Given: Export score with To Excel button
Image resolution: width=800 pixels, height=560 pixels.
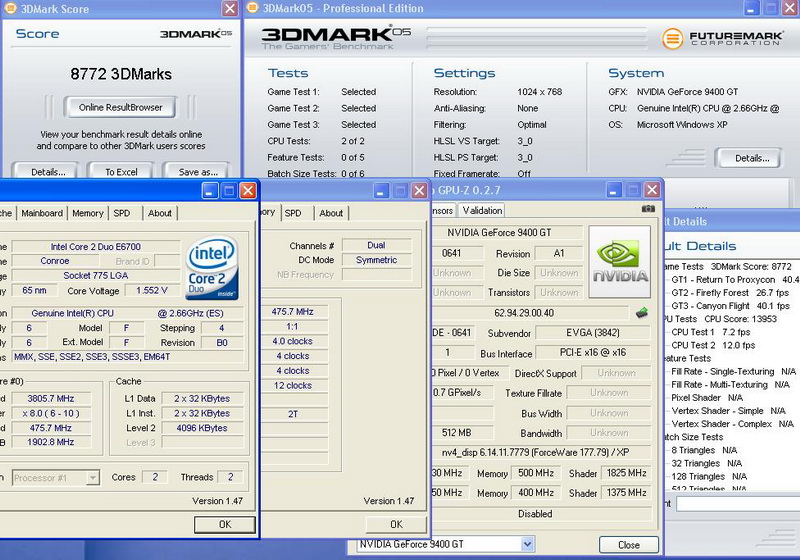Looking at the screenshot, I should pos(121,171).
